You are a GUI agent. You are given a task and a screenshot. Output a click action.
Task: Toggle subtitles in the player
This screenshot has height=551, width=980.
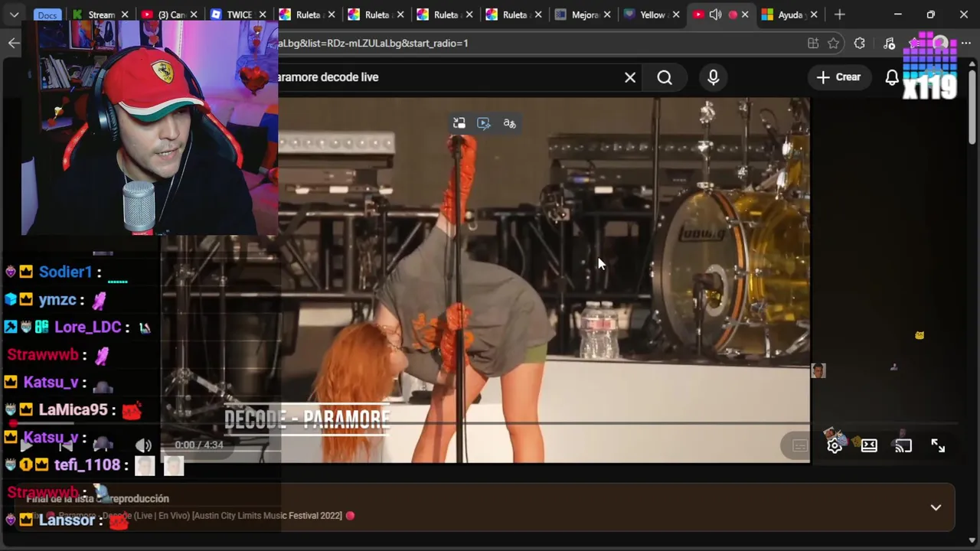[x=800, y=446]
